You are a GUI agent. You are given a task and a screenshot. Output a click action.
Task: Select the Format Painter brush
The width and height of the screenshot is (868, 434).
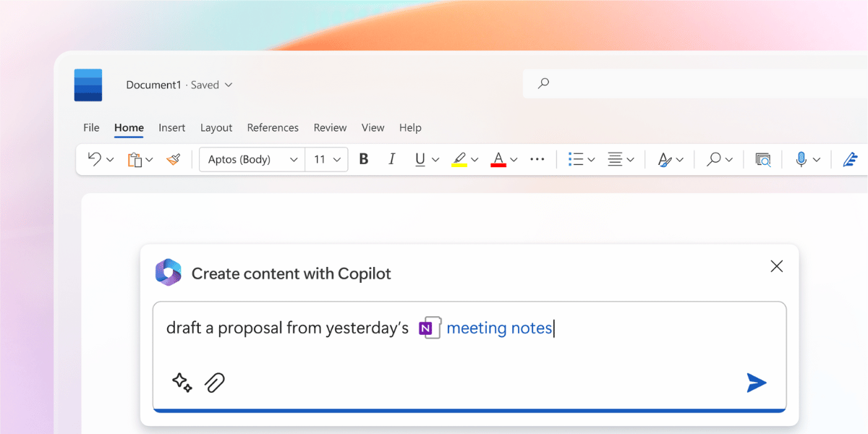click(173, 159)
